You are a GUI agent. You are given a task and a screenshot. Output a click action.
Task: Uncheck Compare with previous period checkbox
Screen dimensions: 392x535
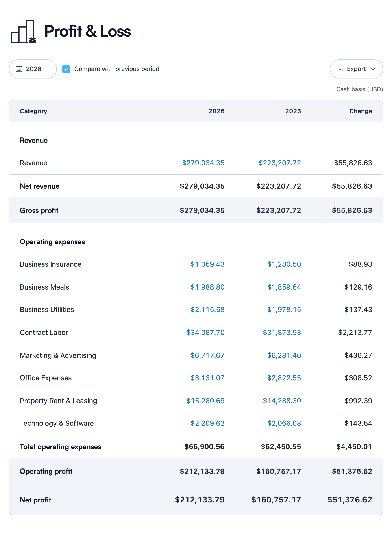(x=66, y=69)
